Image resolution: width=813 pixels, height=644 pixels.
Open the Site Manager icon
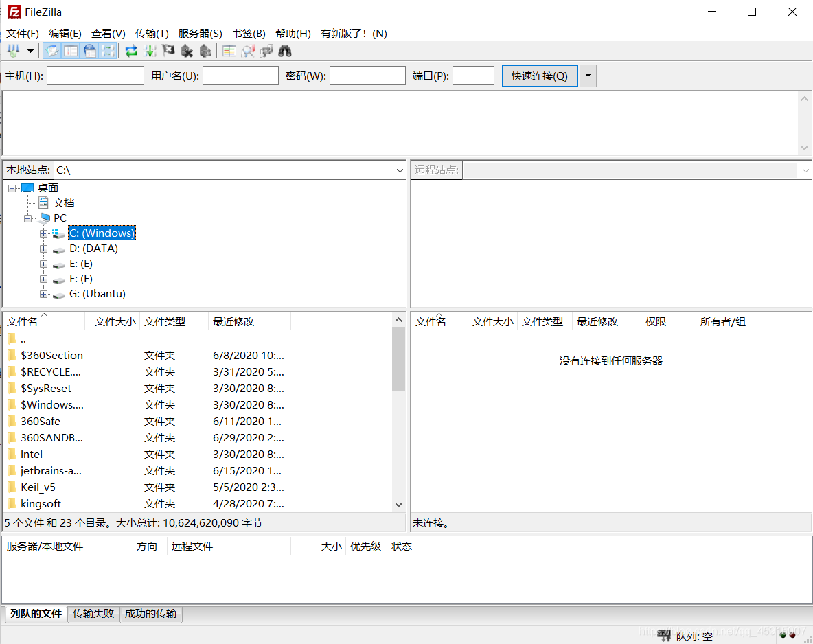(14, 51)
